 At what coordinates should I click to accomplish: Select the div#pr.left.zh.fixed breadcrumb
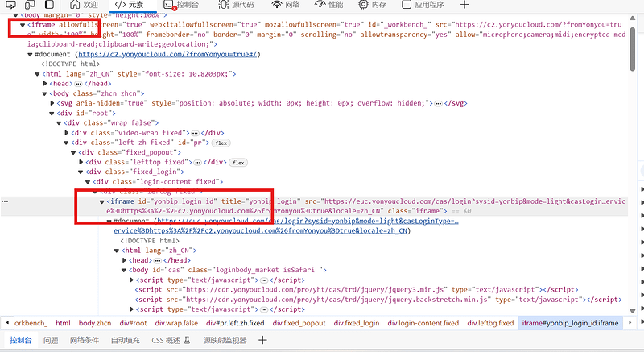click(x=235, y=323)
